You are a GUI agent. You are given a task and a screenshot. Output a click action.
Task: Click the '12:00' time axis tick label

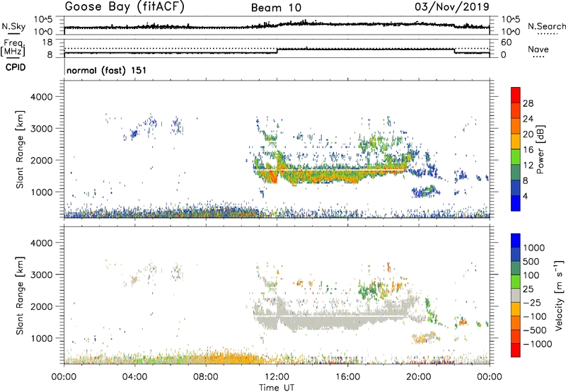tap(277, 377)
